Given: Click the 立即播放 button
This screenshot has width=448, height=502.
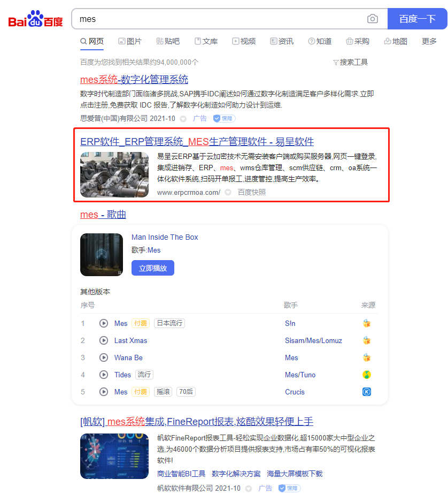Looking at the screenshot, I should (153, 268).
